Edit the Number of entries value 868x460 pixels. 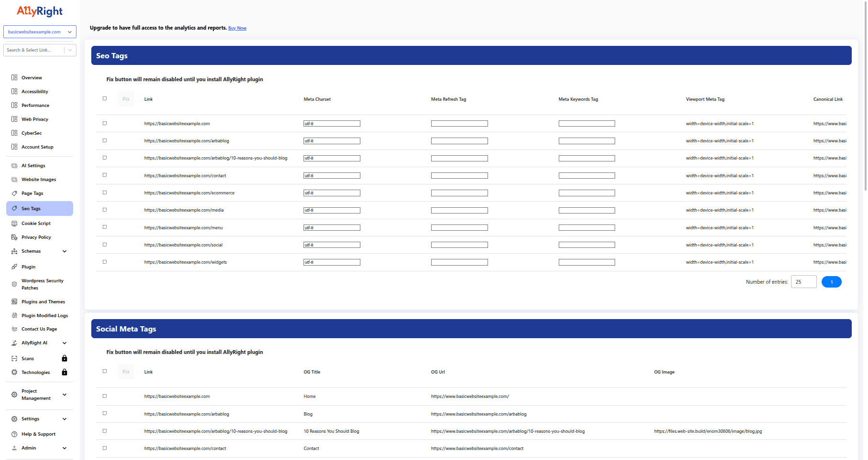tap(803, 281)
